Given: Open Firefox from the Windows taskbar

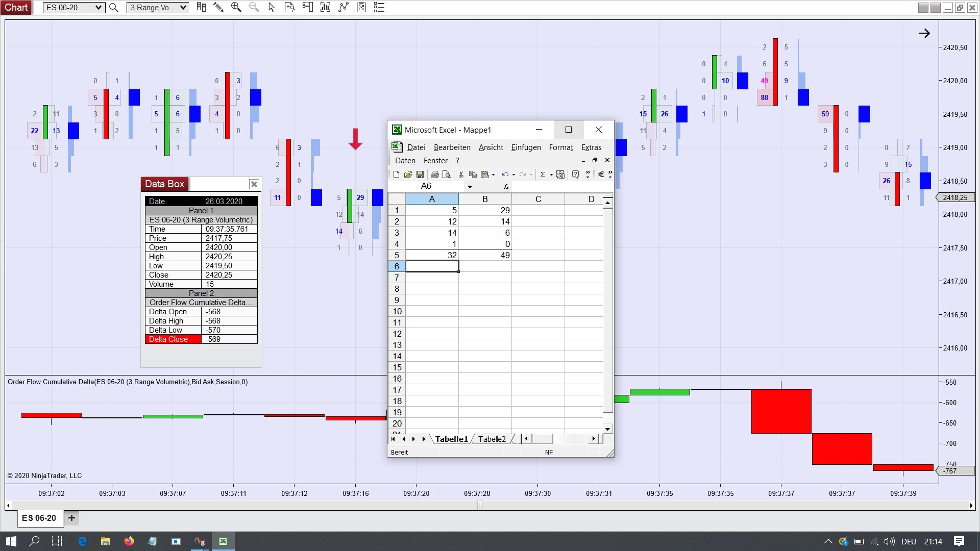Looking at the screenshot, I should pos(129,541).
